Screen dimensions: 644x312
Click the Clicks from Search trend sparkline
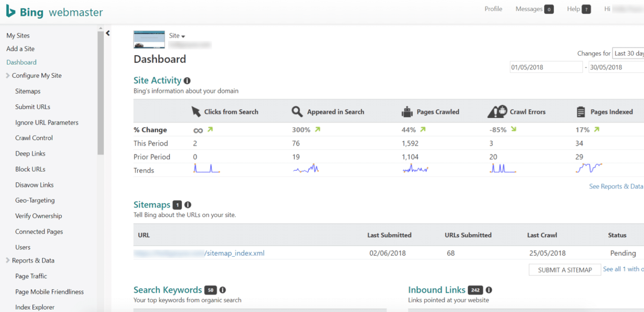tap(207, 168)
